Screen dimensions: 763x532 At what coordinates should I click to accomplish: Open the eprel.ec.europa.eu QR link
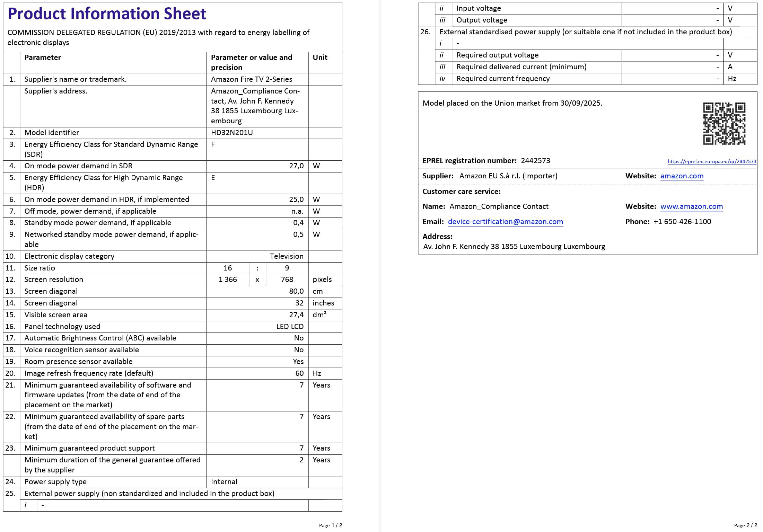712,161
